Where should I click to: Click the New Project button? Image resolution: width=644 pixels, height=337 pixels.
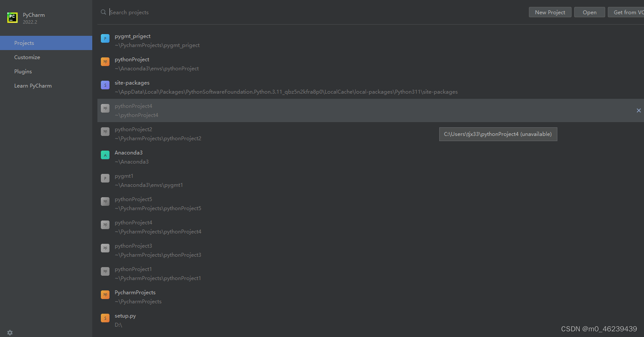tap(550, 12)
